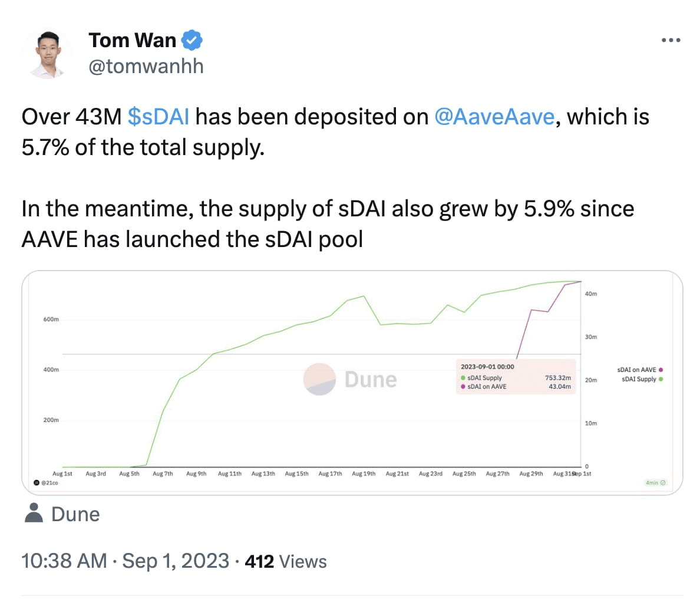Click the circular 21co logo in the chart footer
This screenshot has height=599, width=700.
(37, 483)
